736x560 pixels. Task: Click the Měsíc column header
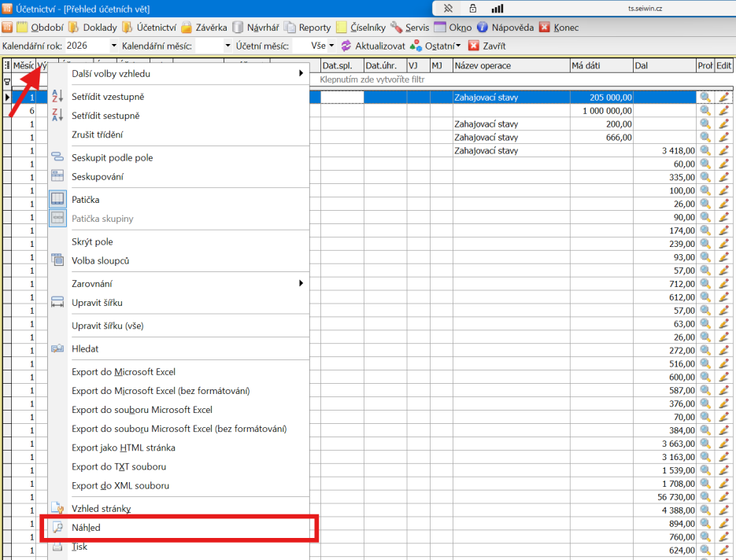pos(24,65)
